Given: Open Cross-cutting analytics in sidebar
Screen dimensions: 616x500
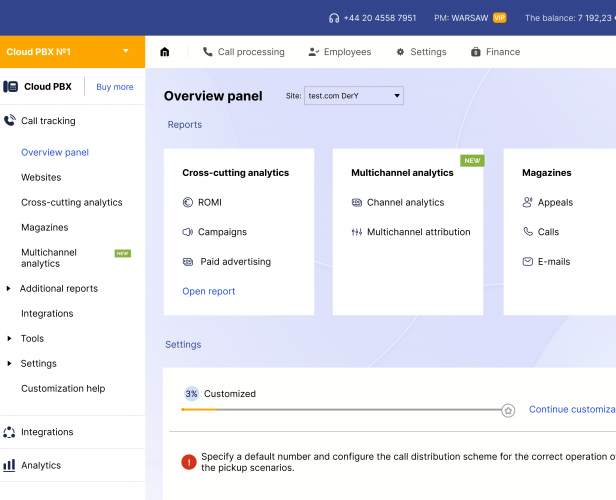Looking at the screenshot, I should [72, 202].
